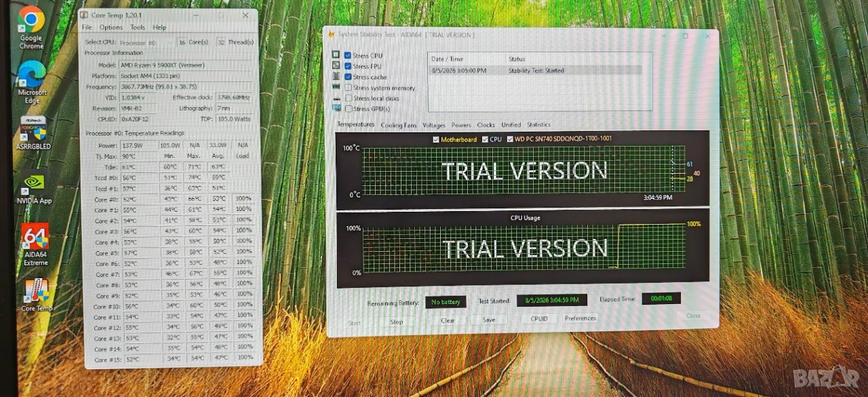Open ASRRGBLED desktop shortcut
868x397 pixels.
(34, 132)
